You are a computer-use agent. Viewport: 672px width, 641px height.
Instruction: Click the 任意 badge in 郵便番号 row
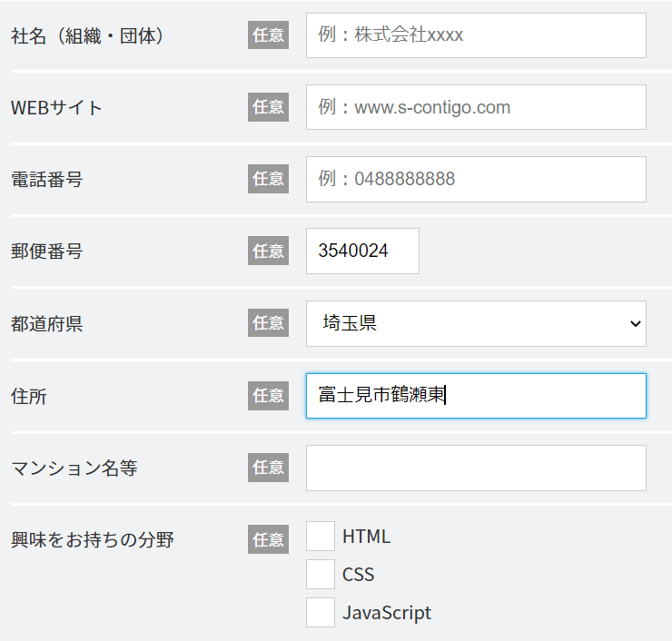tap(268, 251)
